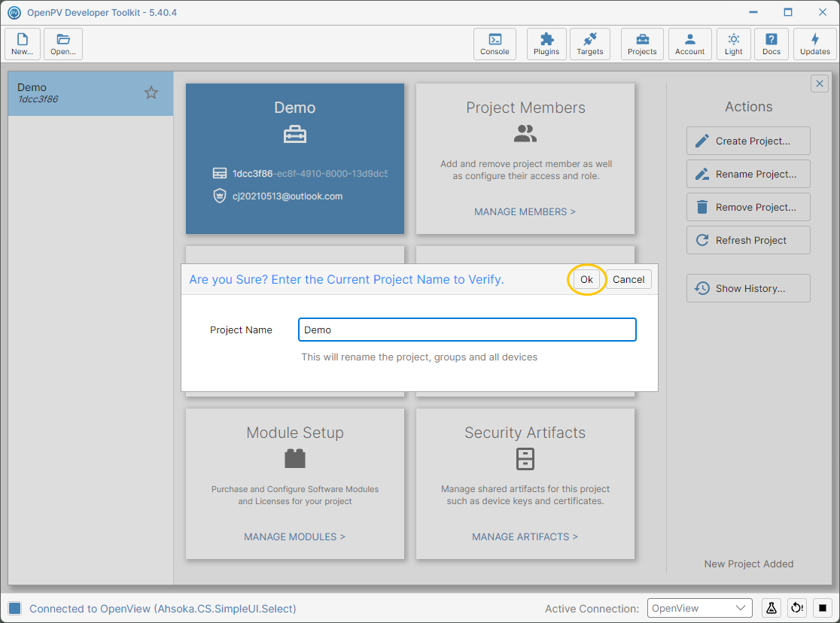Open the Console panel

click(x=495, y=44)
